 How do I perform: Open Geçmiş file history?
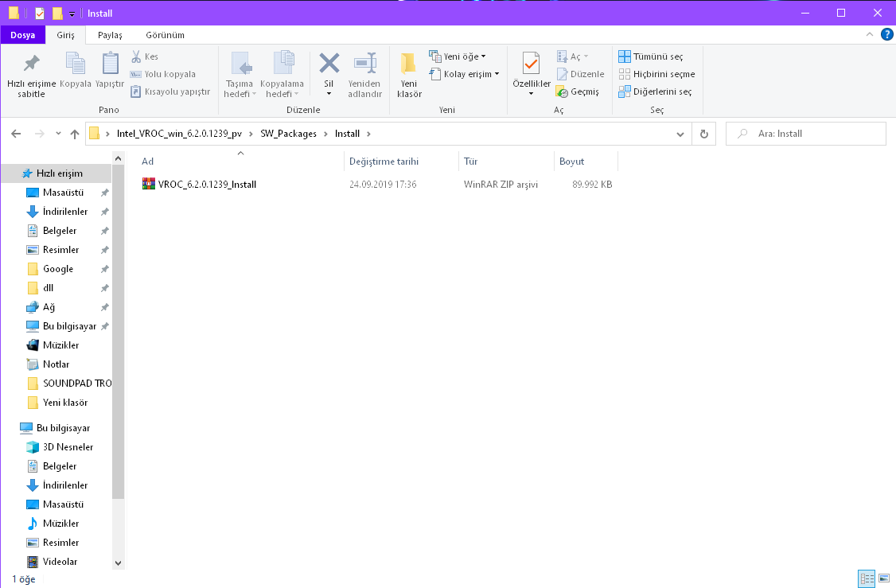coord(578,92)
